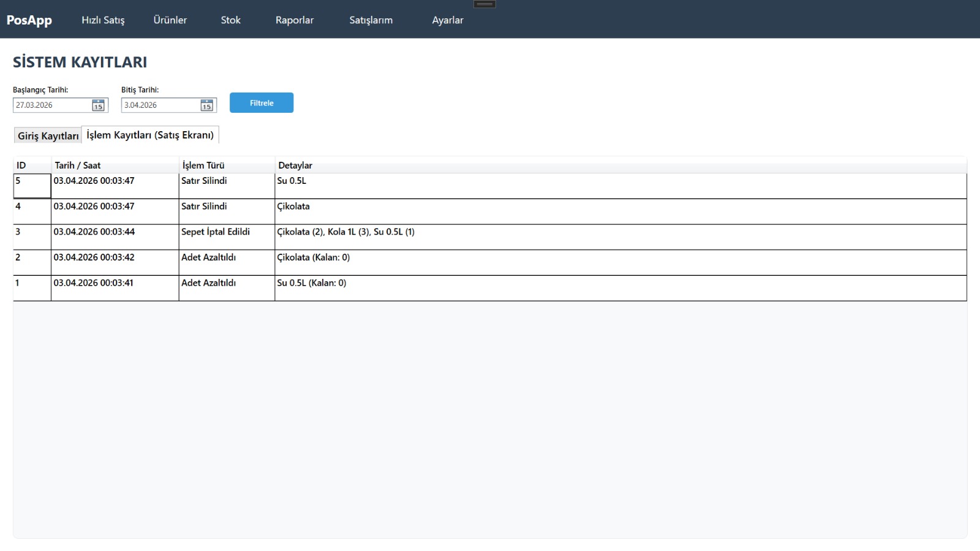The width and height of the screenshot is (980, 551).
Task: Sort by the İşlem Türü column header
Action: (203, 165)
